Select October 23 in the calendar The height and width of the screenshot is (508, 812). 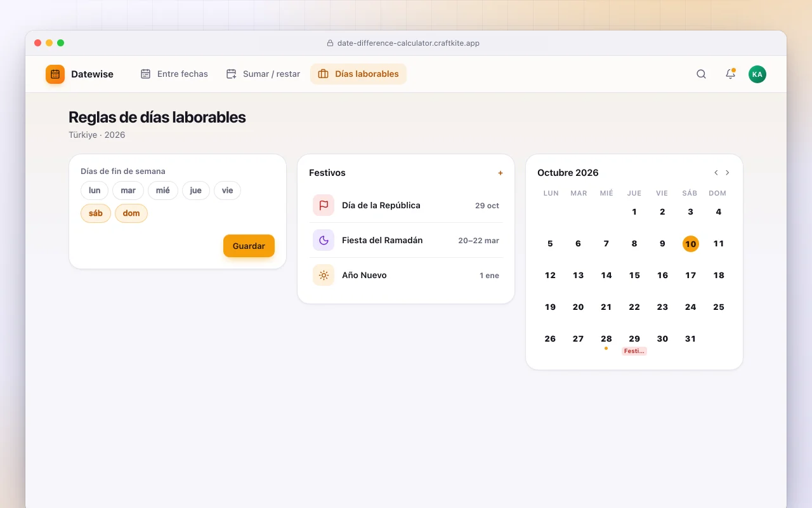[x=662, y=307]
